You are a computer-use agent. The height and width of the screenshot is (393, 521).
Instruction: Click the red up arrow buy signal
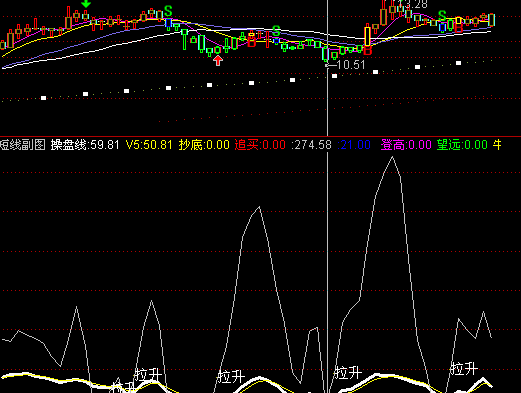point(218,61)
